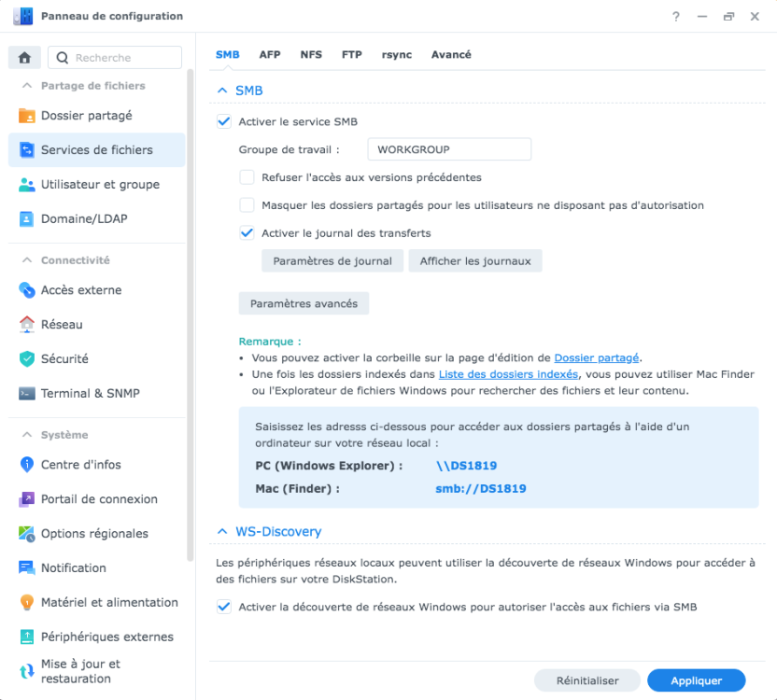Check Masquer les dossiers partagés checkbox
The height and width of the screenshot is (700, 777).
click(247, 205)
